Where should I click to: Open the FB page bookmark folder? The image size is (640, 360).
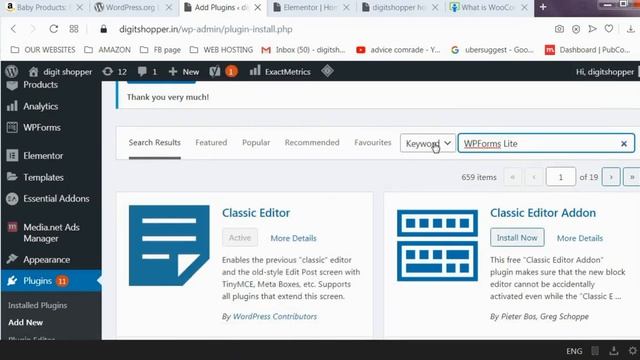[160, 50]
